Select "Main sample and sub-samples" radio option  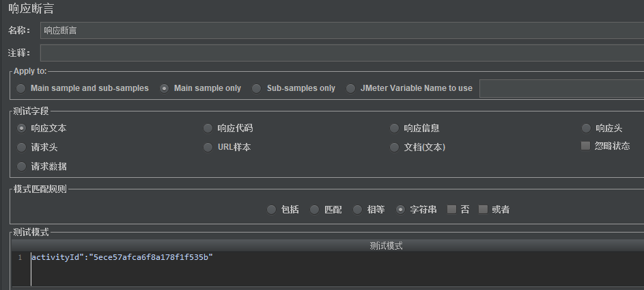[x=21, y=88]
